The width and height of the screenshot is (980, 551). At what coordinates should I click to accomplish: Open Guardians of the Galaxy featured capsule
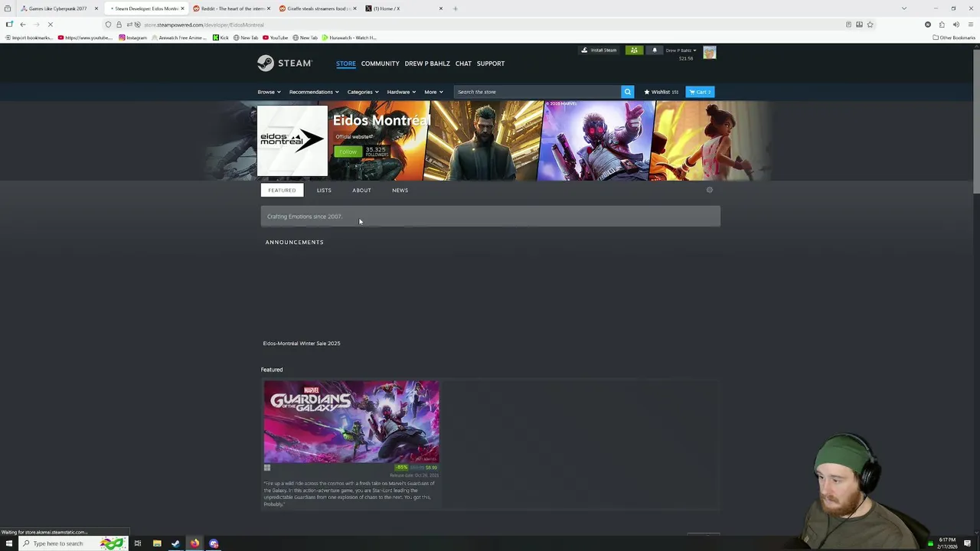351,422
